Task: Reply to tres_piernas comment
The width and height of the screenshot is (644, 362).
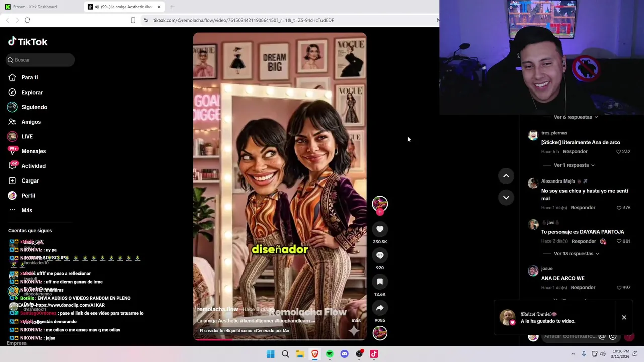Action: (575, 151)
